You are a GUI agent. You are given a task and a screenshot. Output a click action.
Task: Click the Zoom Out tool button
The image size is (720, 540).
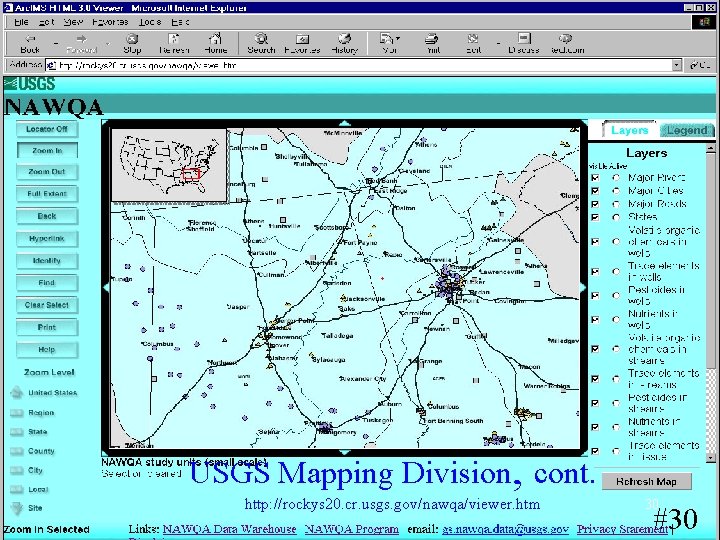click(47, 172)
